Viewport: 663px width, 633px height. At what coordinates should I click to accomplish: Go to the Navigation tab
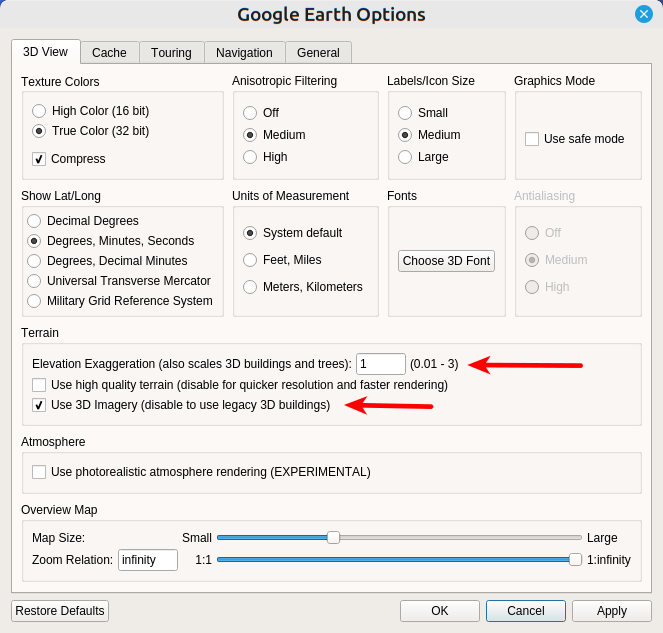[x=244, y=52]
